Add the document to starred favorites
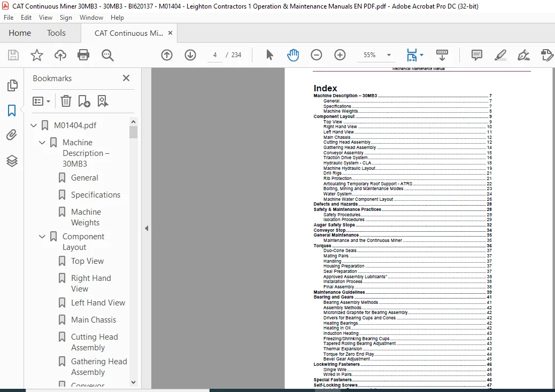 [37, 55]
